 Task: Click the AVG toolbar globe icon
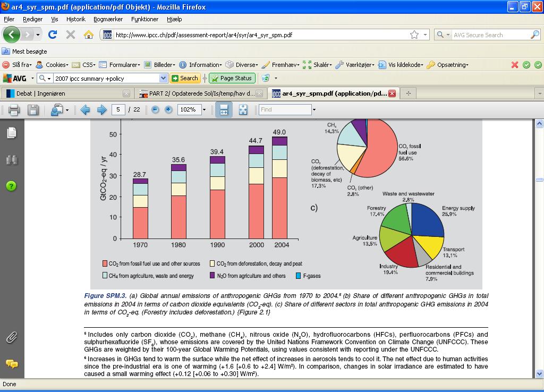266,78
